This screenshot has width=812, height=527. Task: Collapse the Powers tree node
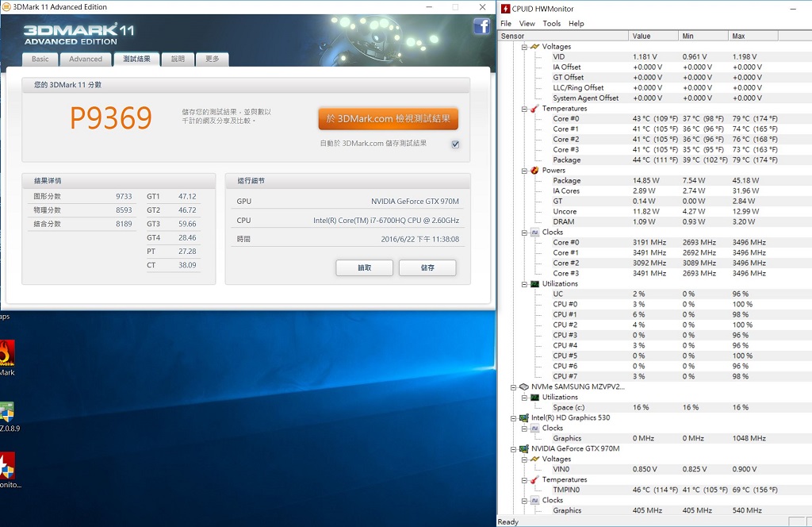pos(524,171)
